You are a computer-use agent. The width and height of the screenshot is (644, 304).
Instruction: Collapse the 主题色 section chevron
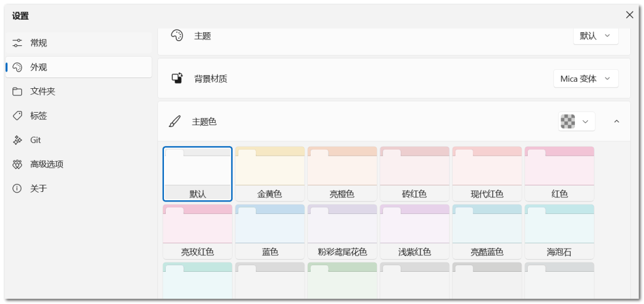617,122
